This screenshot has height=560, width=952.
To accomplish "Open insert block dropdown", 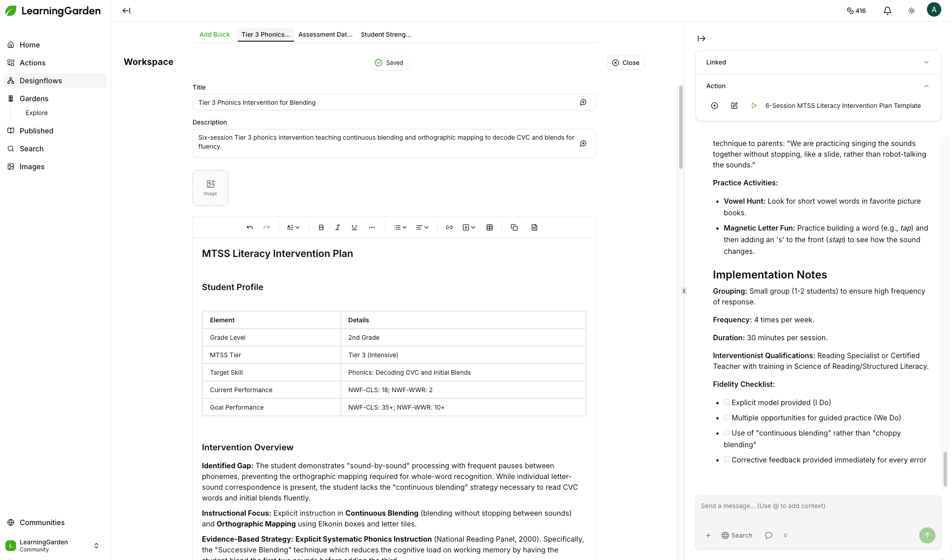I will pos(469,227).
